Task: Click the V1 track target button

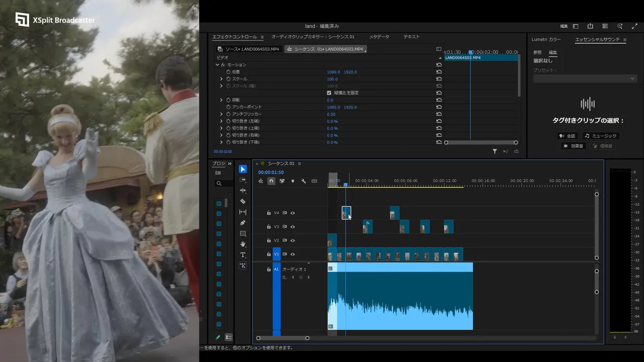Action: (x=276, y=254)
